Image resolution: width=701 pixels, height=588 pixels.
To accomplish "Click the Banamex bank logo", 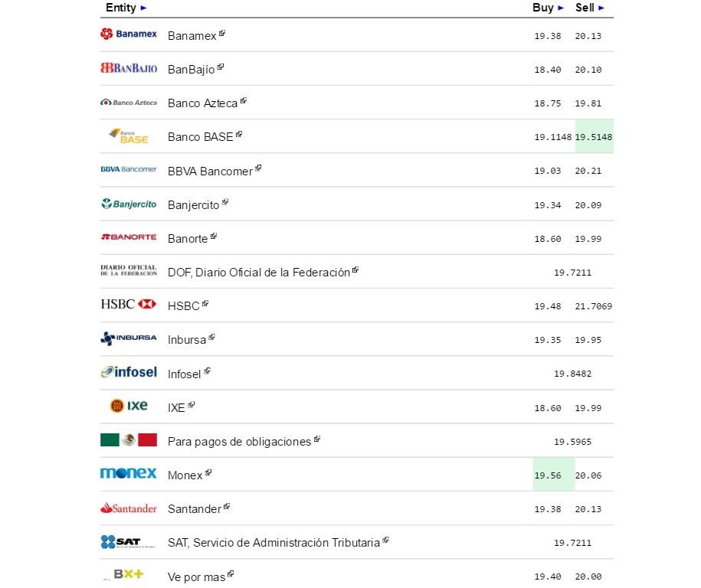I will pos(128,34).
